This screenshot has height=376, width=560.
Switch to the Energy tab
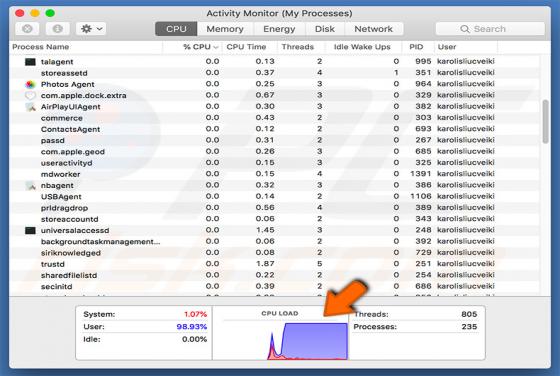coord(279,29)
